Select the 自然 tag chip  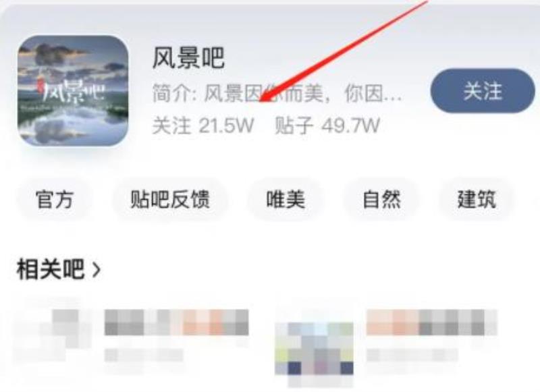(x=381, y=199)
